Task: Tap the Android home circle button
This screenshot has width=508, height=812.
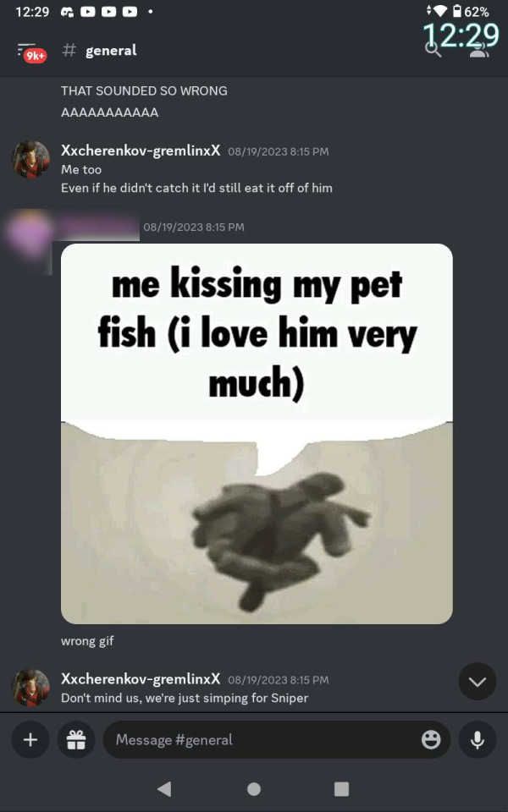Action: point(254,788)
